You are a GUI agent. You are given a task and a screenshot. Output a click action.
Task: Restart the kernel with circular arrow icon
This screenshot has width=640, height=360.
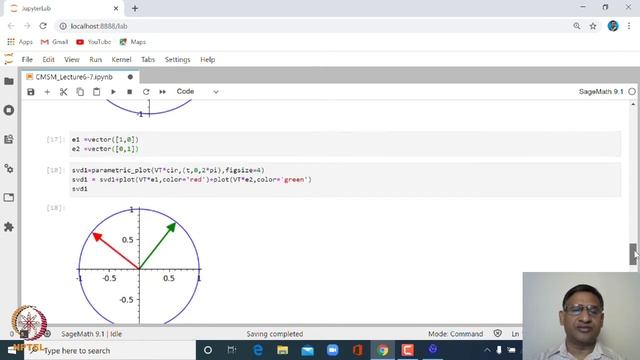146,92
